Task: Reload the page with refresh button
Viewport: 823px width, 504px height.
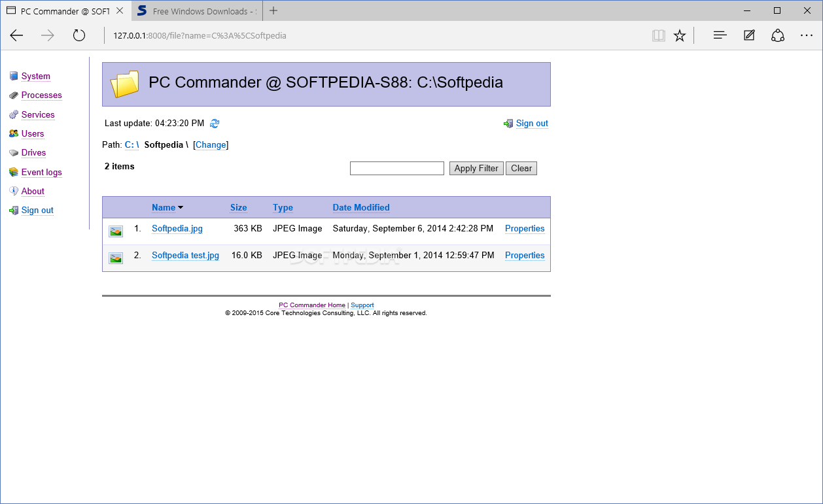Action: click(79, 35)
